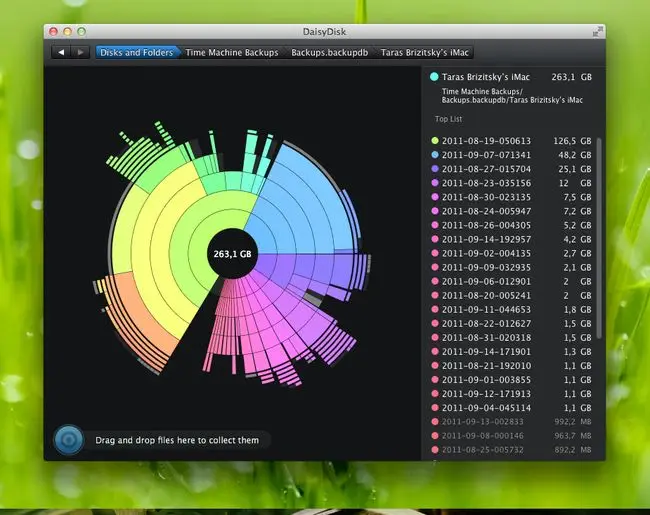Open Disks and Folders breadcrumb
The image size is (650, 515).
136,52
